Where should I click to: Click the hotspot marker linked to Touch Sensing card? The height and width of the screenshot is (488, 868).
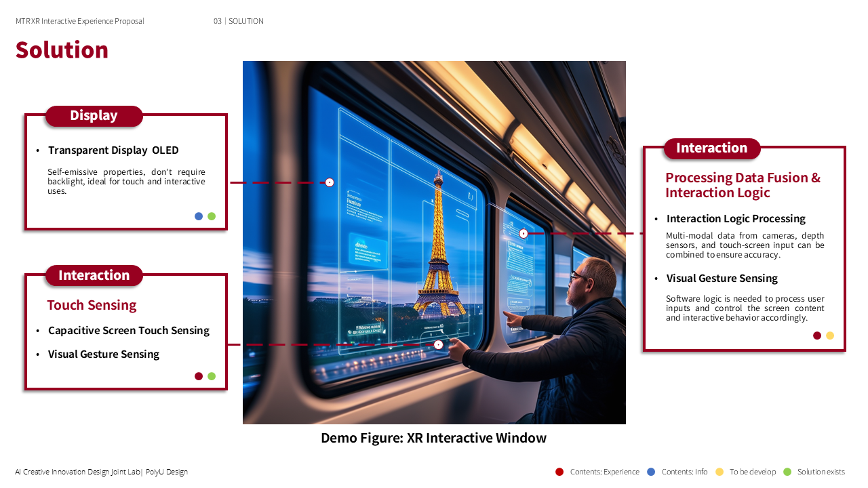point(438,344)
